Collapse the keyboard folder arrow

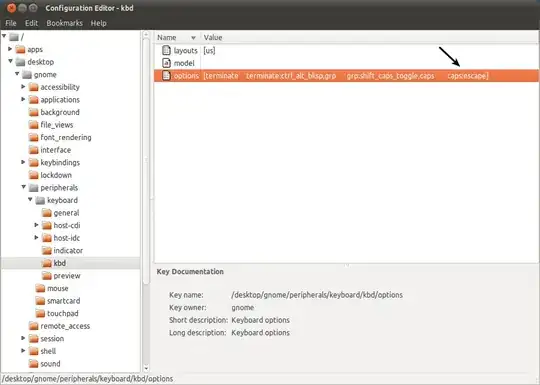30,199
